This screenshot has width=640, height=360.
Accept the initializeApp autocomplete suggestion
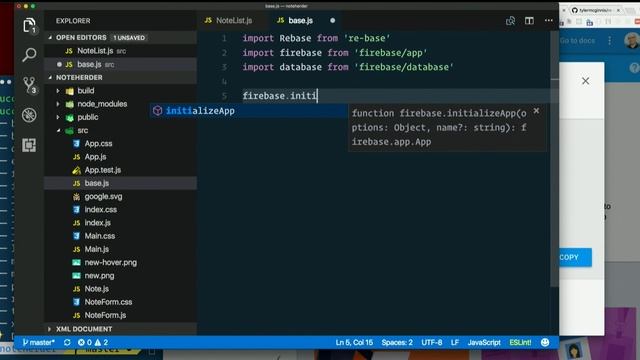point(248,111)
